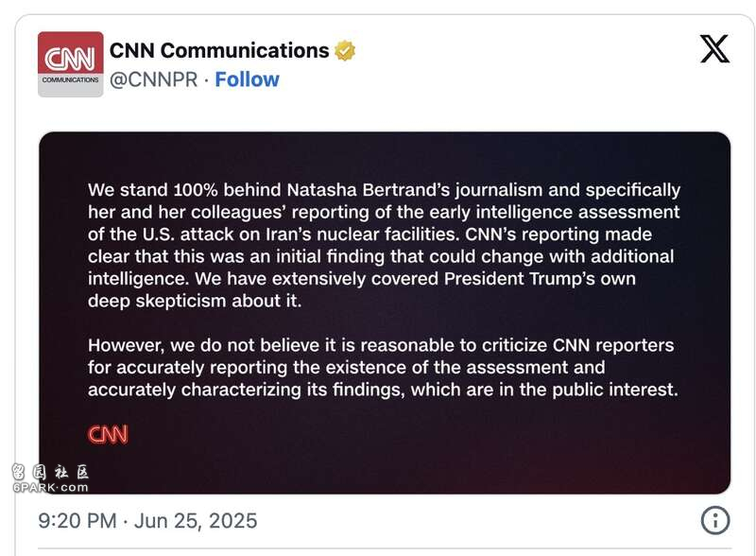756x556 pixels.
Task: Click the paragraph starting with However
Action: click(383, 367)
